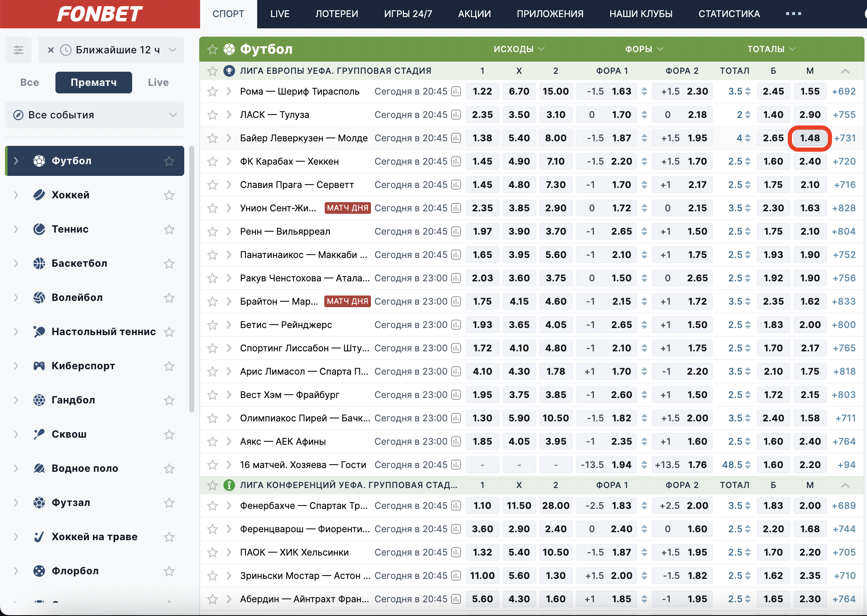
Task: Clear the Ближайшие 12 ч time filter
Action: 51,50
